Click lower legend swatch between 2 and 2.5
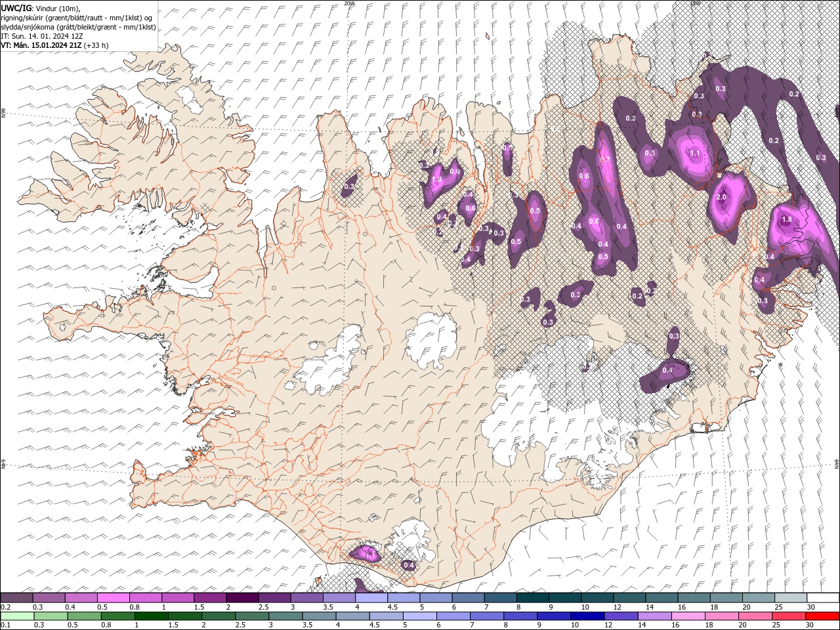Screen dimensions: 840x630 [220, 616]
